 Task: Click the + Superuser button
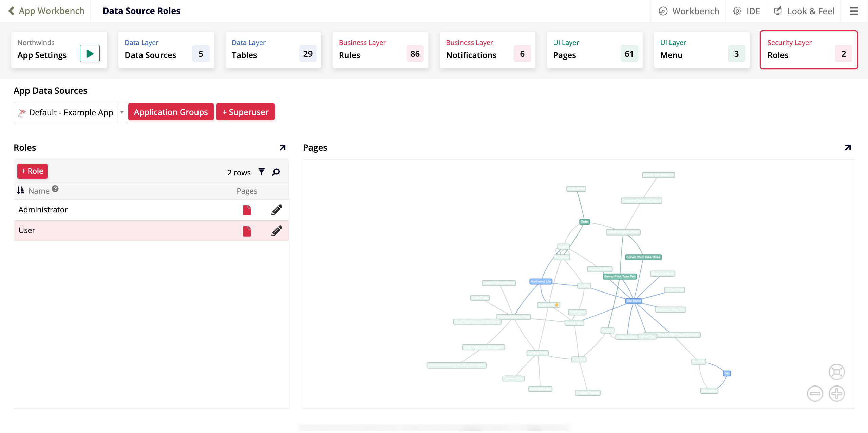tap(245, 112)
